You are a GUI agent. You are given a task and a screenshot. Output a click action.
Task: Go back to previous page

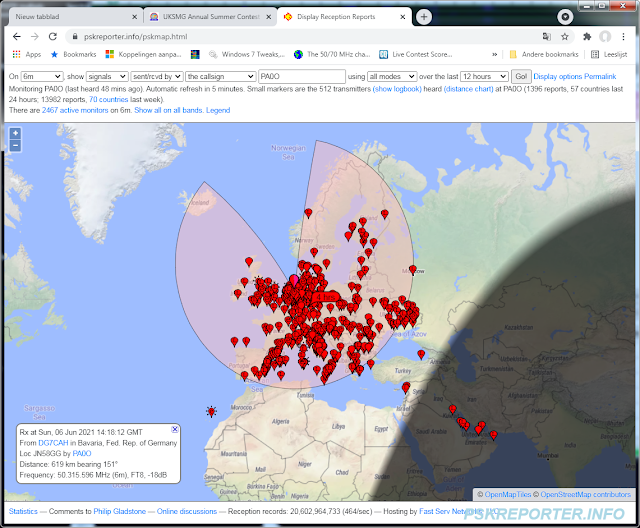pos(17,36)
